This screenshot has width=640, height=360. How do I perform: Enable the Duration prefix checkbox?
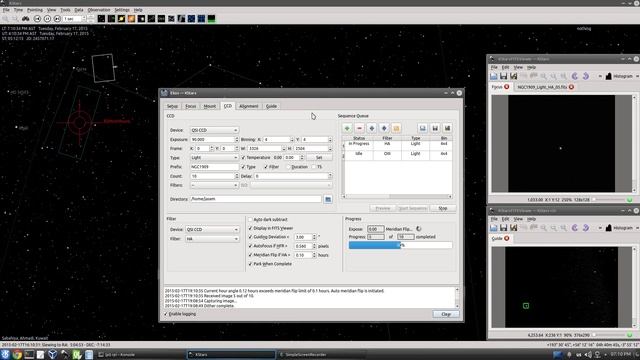pos(288,167)
